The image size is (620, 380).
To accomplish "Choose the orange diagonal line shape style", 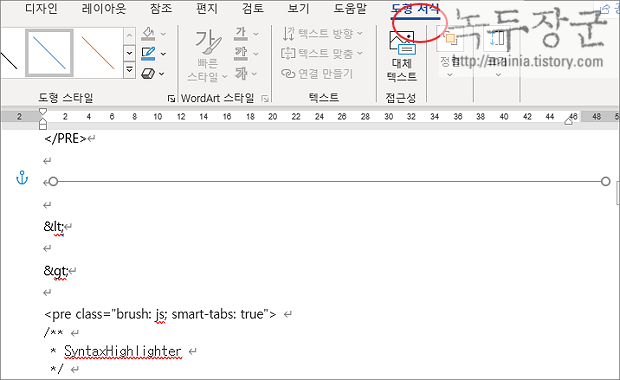I will click(98, 53).
